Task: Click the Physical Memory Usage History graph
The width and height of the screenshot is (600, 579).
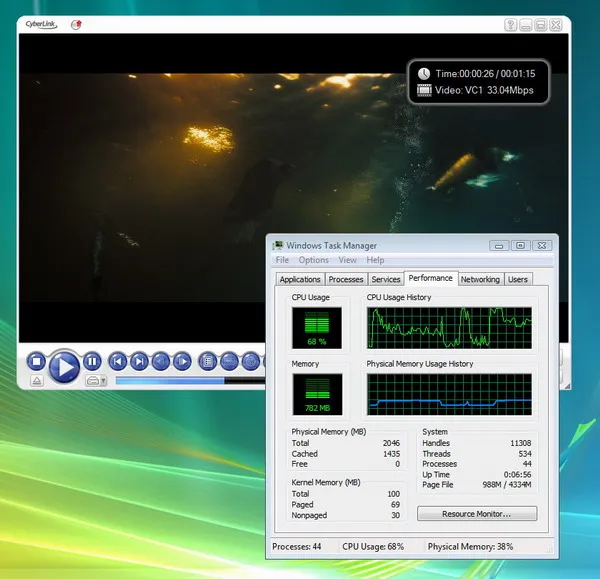Action: click(x=449, y=394)
